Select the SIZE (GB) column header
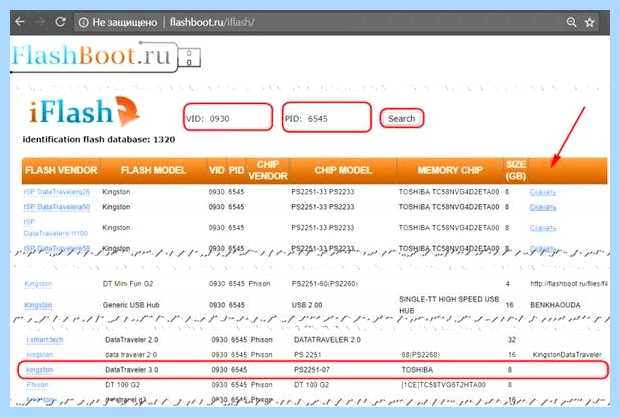This screenshot has height=417, width=620. point(516,170)
